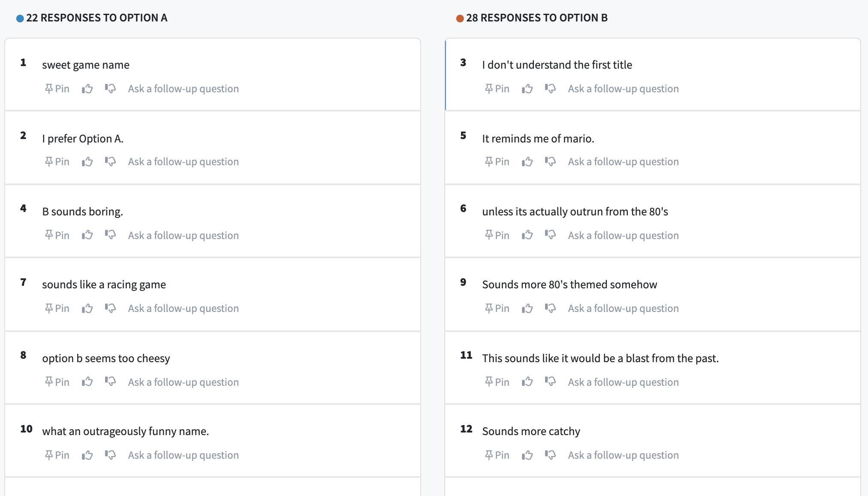The width and height of the screenshot is (868, 496).
Task: Thumbs up response 'sweet game name'
Action: click(x=87, y=89)
